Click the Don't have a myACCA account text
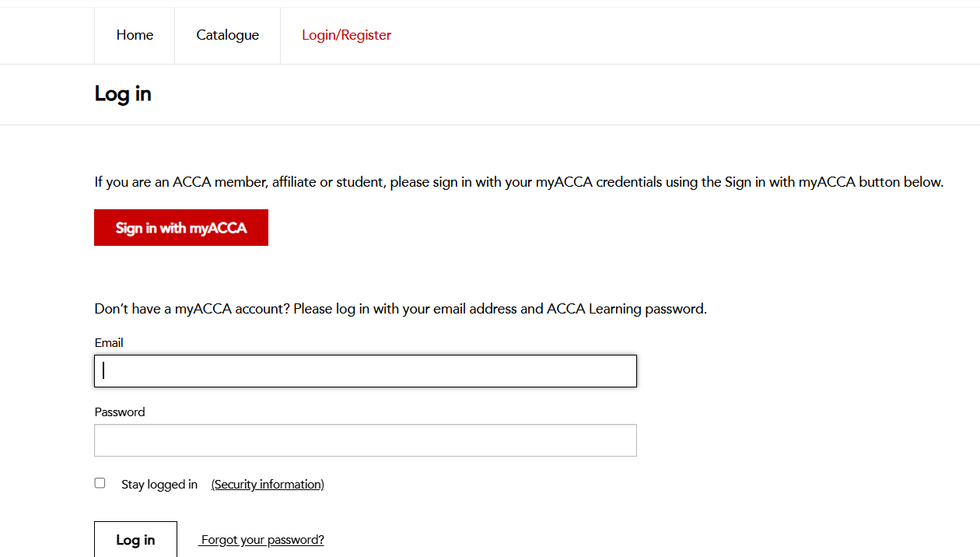This screenshot has width=980, height=557. [401, 309]
